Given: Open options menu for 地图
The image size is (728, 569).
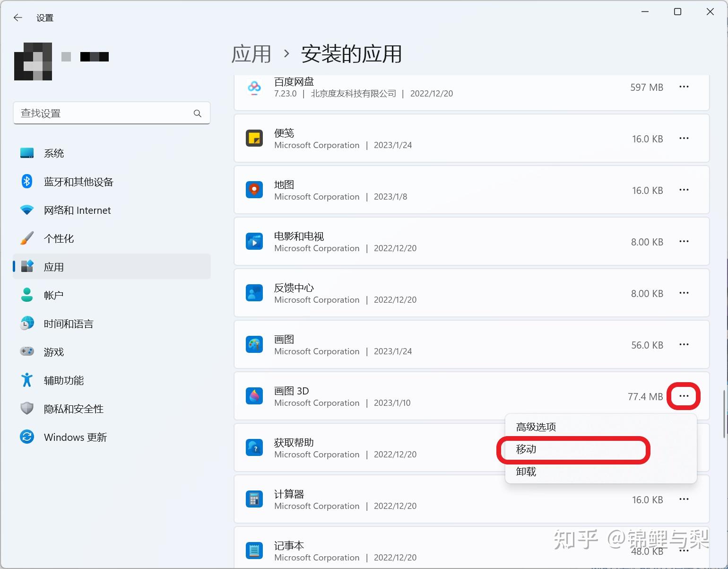Looking at the screenshot, I should (684, 190).
